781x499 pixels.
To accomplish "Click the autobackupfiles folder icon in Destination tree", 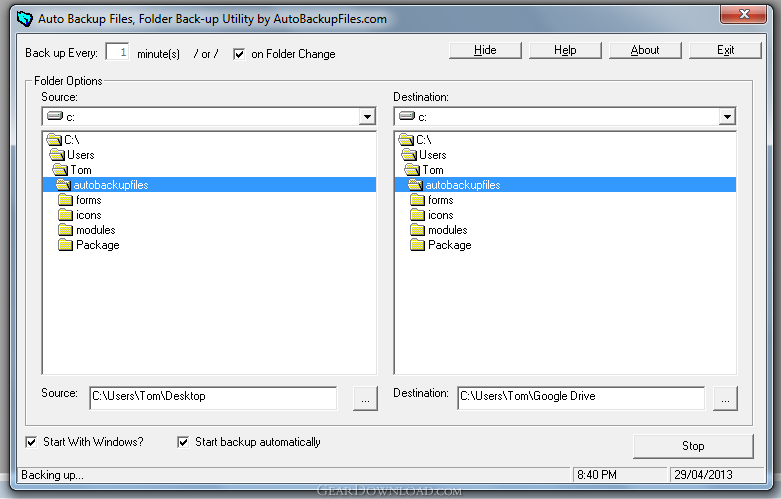I will point(415,185).
